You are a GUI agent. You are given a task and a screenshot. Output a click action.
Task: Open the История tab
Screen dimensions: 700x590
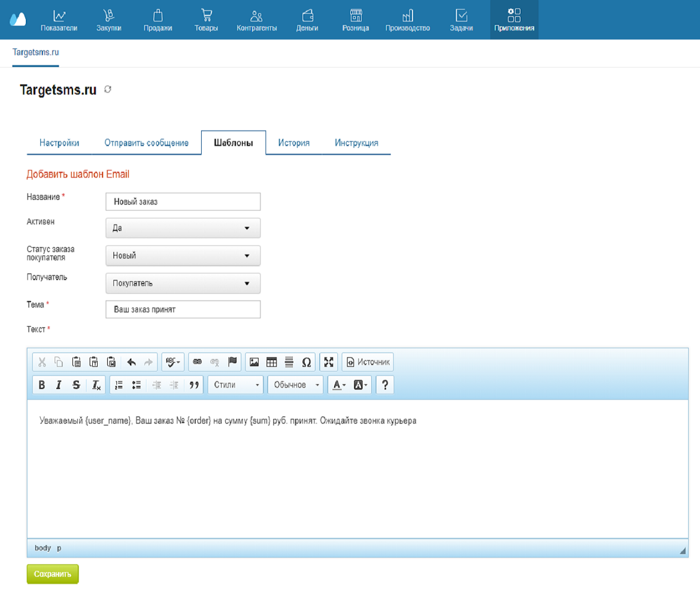pos(294,142)
